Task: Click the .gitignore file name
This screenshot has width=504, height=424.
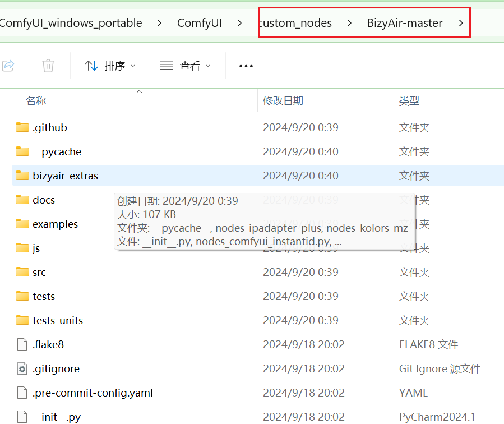Action: (56, 368)
